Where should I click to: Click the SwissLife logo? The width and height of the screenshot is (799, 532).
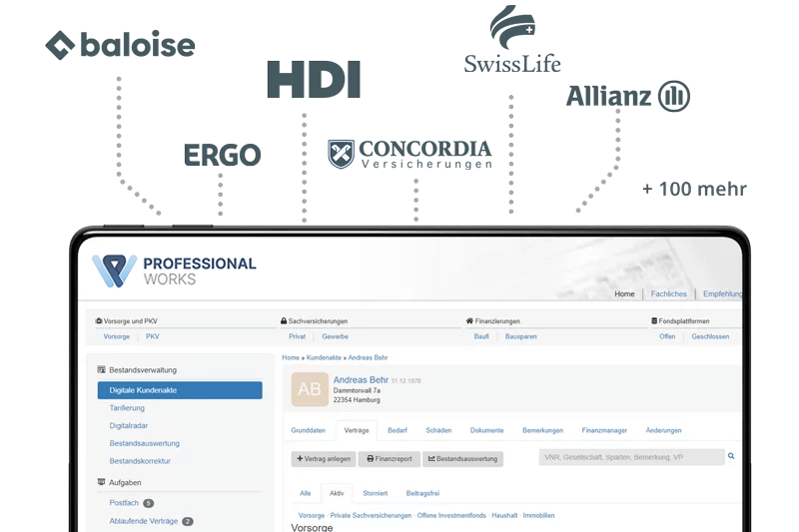(x=512, y=40)
